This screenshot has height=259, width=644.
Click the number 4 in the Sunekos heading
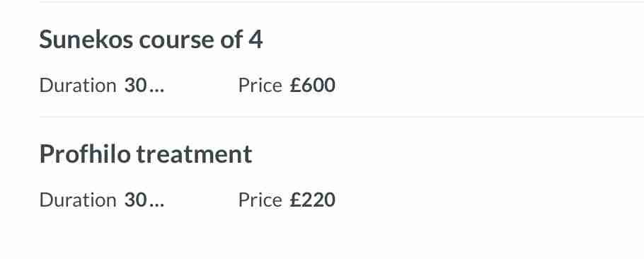pyautogui.click(x=255, y=40)
